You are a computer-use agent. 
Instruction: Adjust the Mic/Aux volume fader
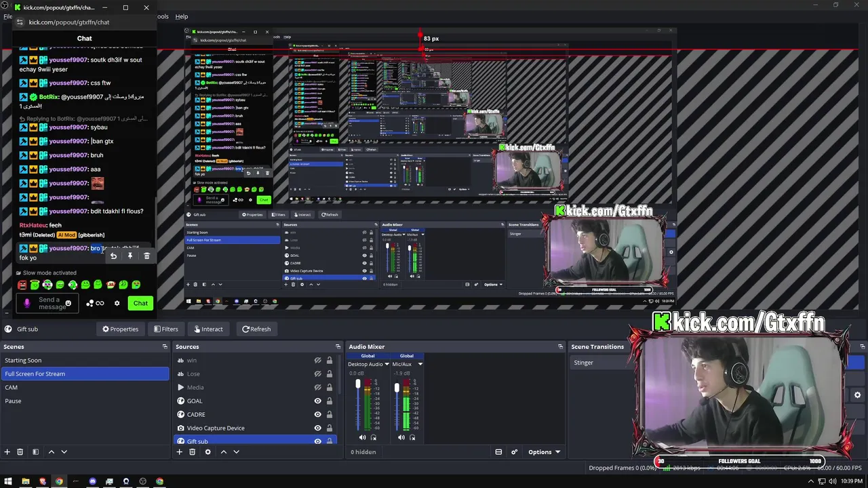coord(397,388)
